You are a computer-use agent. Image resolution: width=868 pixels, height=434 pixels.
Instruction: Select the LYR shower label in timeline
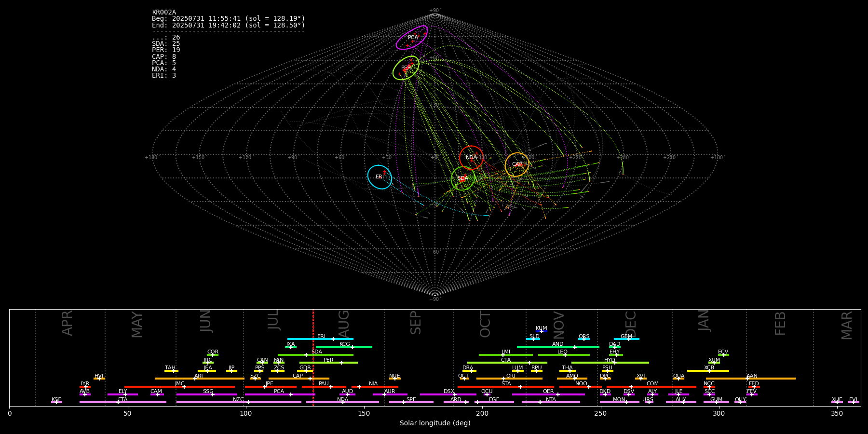click(85, 384)
